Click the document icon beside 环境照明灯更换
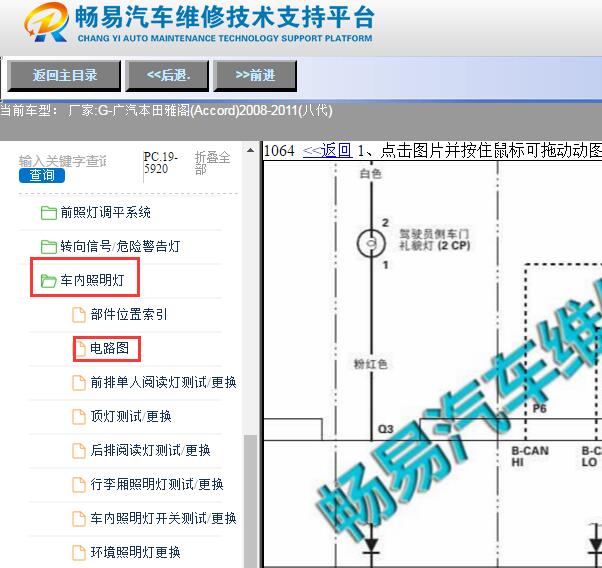 tap(79, 552)
